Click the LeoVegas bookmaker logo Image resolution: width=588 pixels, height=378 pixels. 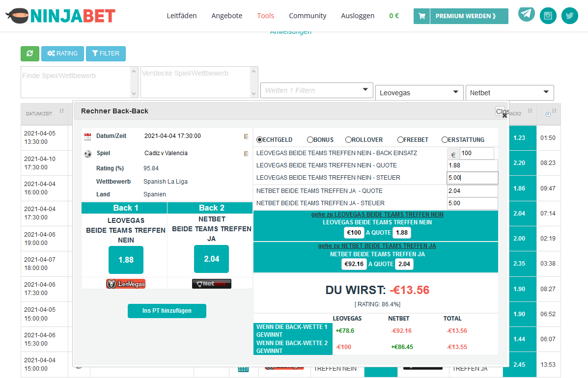pyautogui.click(x=126, y=284)
